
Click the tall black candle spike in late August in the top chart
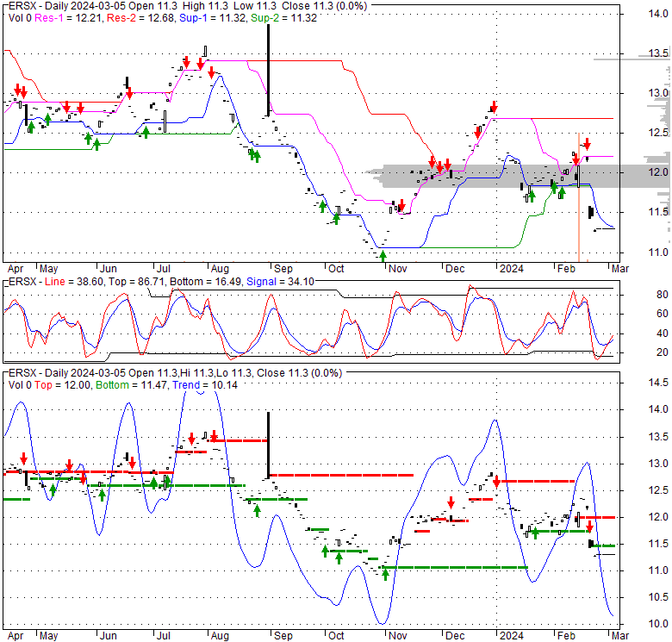[268, 69]
